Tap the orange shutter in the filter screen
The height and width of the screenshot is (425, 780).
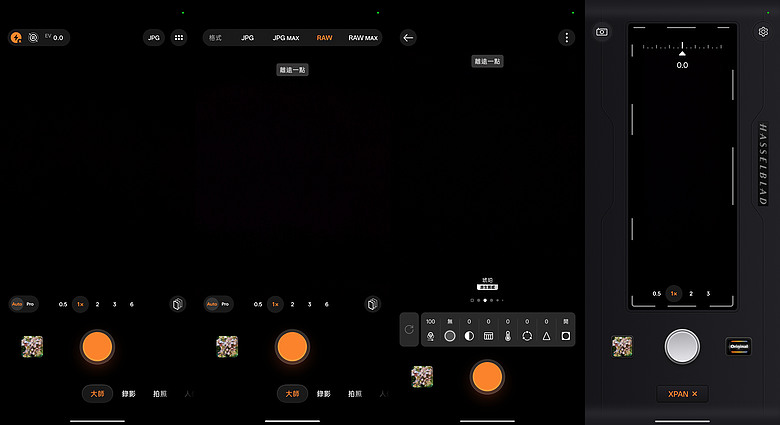pyautogui.click(x=488, y=377)
